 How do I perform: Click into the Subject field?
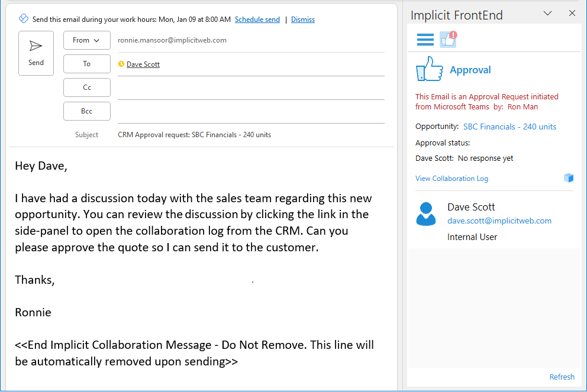(x=249, y=135)
